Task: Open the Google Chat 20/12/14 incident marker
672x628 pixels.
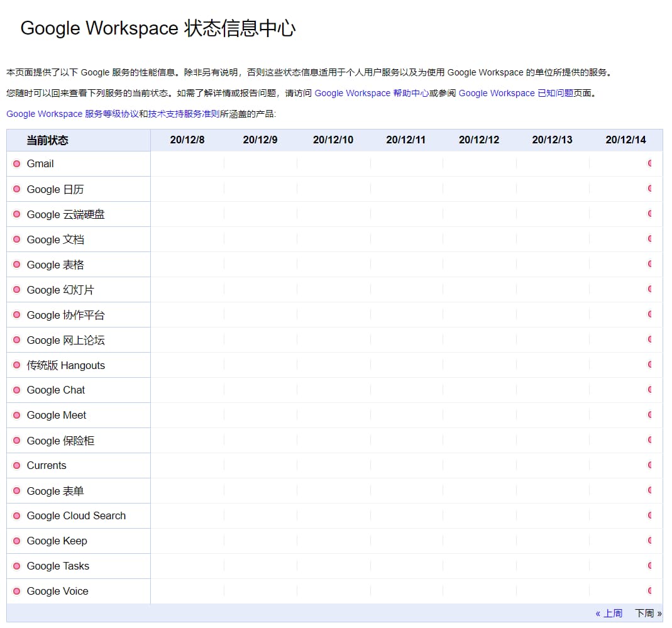Action: (x=650, y=389)
